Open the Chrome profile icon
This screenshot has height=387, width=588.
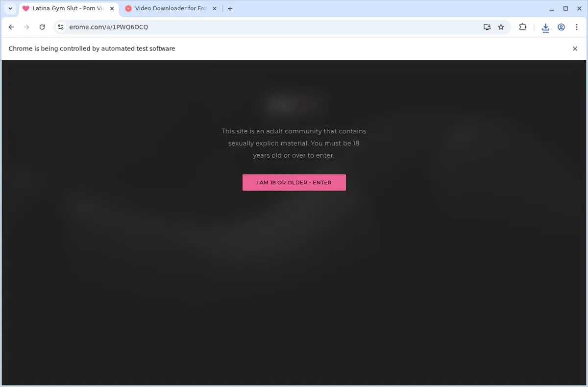coord(561,27)
